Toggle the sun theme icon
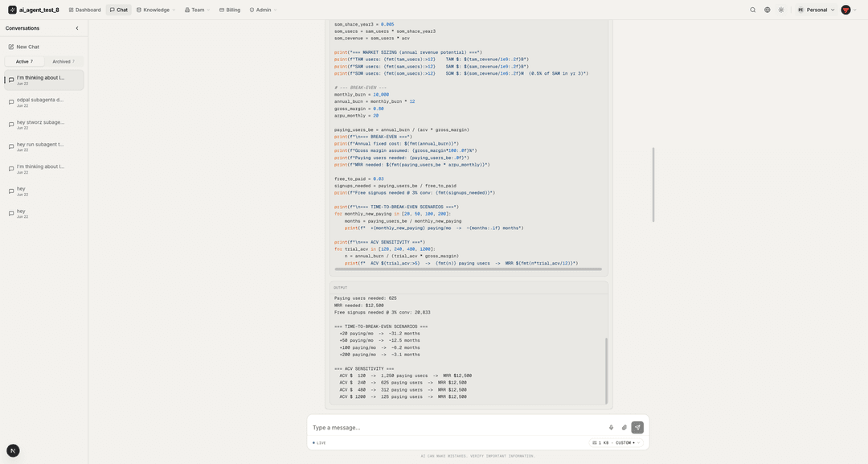 pos(781,10)
